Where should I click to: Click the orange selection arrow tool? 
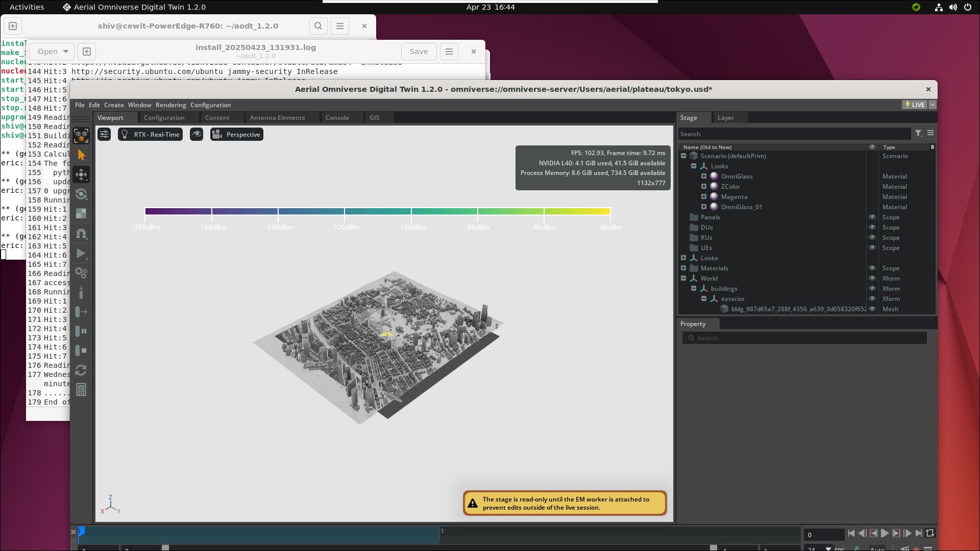(81, 155)
